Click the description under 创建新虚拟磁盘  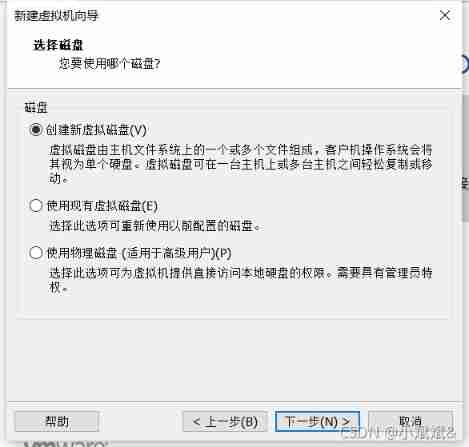(x=241, y=164)
